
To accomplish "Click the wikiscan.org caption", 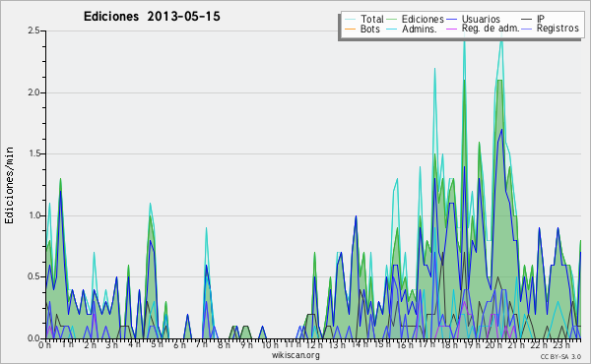I will click(x=295, y=355).
